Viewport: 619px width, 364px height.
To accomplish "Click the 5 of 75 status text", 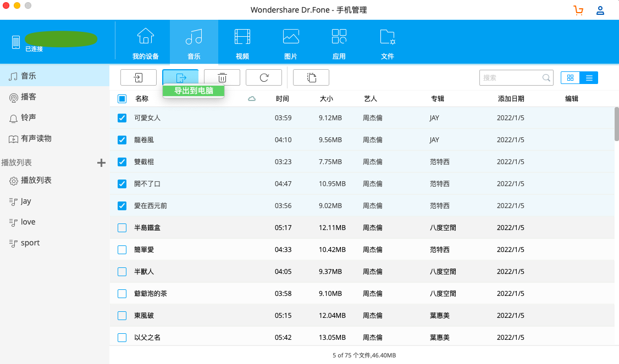I will point(364,355).
